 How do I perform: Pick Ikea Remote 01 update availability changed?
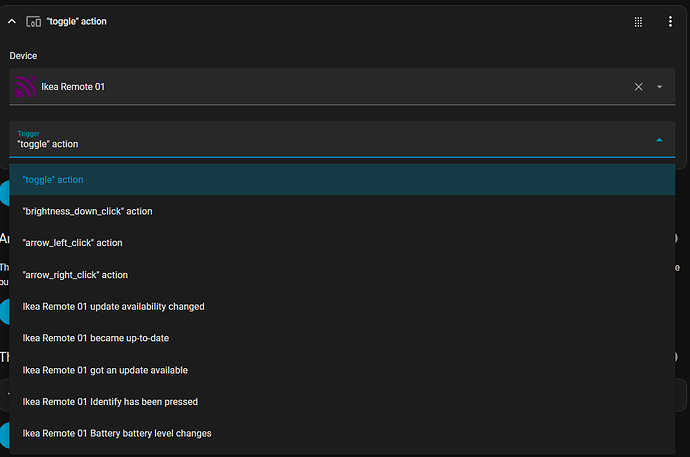click(x=342, y=307)
